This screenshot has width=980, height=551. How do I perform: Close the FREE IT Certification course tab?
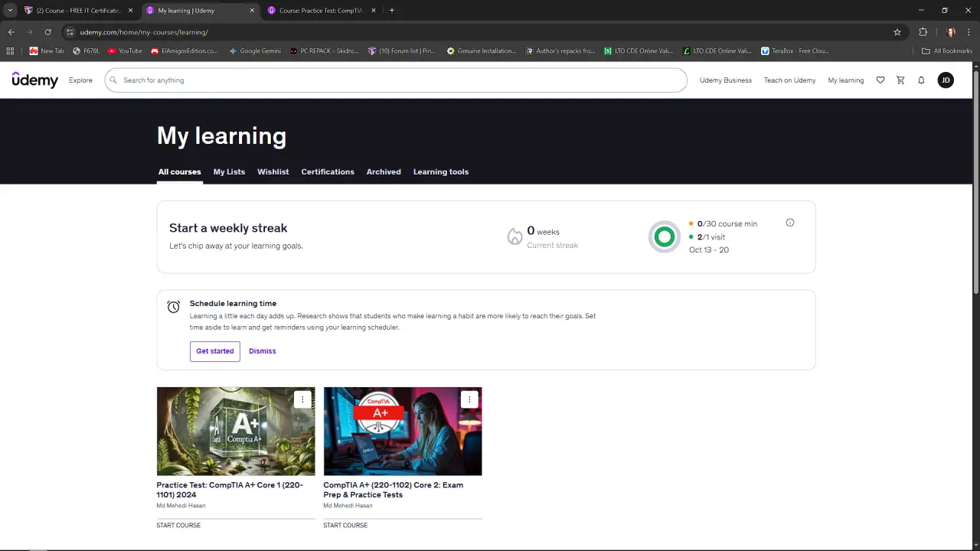tap(130, 11)
